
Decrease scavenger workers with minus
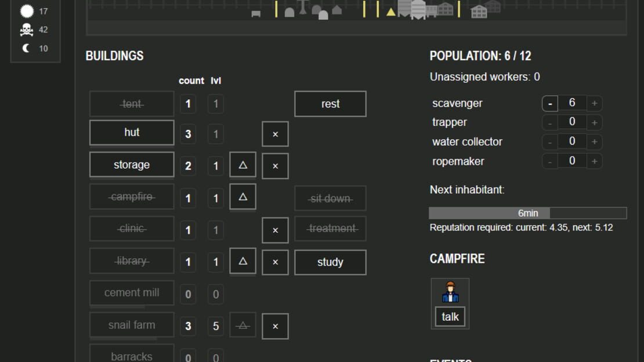550,103
